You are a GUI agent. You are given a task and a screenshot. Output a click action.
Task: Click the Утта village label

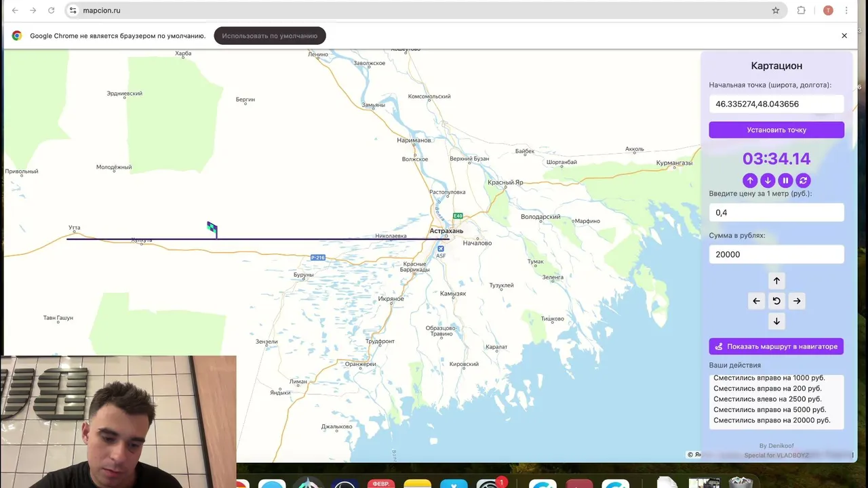[75, 228]
